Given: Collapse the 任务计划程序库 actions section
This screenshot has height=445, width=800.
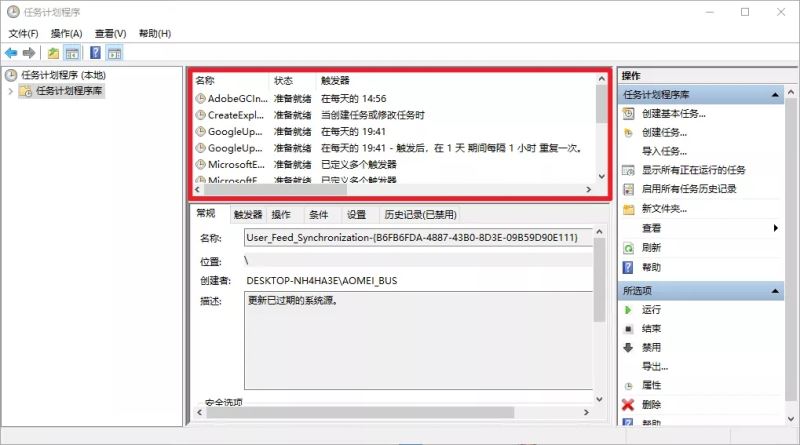Looking at the screenshot, I should [776, 95].
